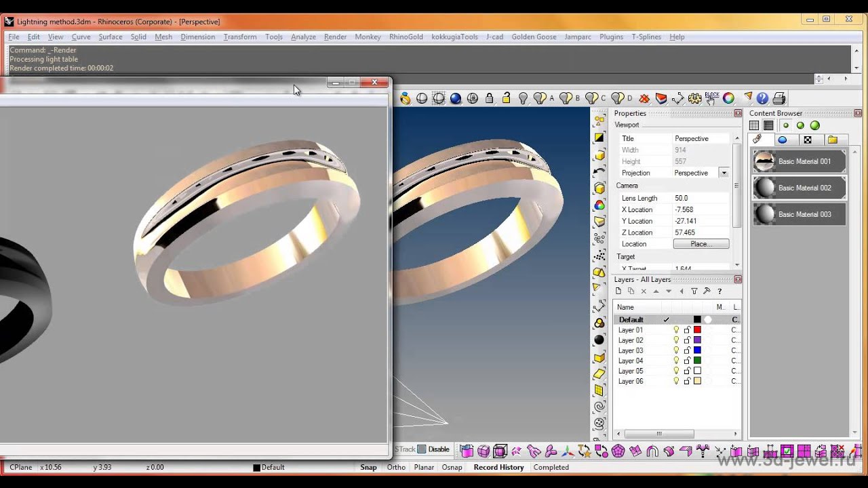Image resolution: width=868 pixels, height=488 pixels.
Task: Open layer tools via the hammer icon
Action: (707, 291)
